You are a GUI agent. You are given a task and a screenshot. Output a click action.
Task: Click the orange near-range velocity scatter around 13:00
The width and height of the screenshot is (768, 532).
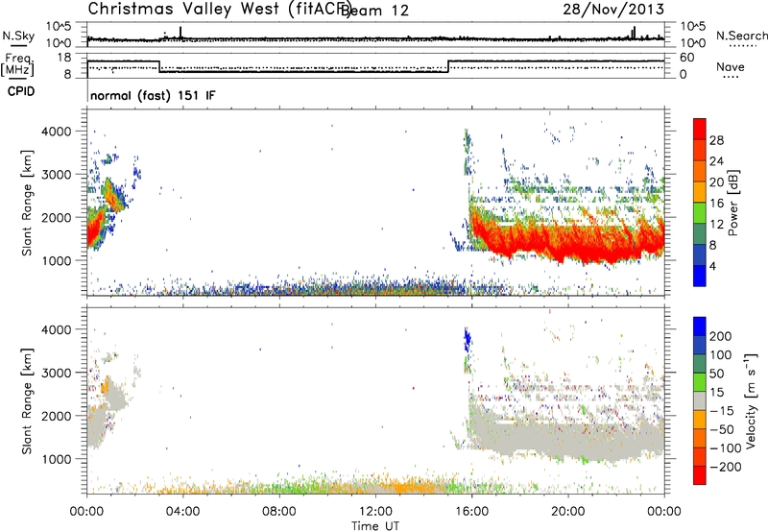(x=409, y=488)
